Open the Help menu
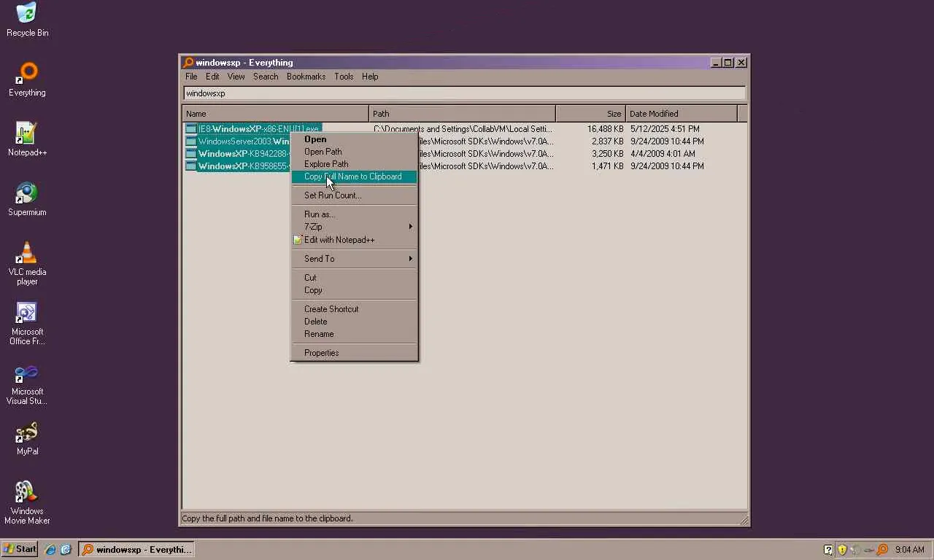The height and width of the screenshot is (560, 934). [370, 77]
